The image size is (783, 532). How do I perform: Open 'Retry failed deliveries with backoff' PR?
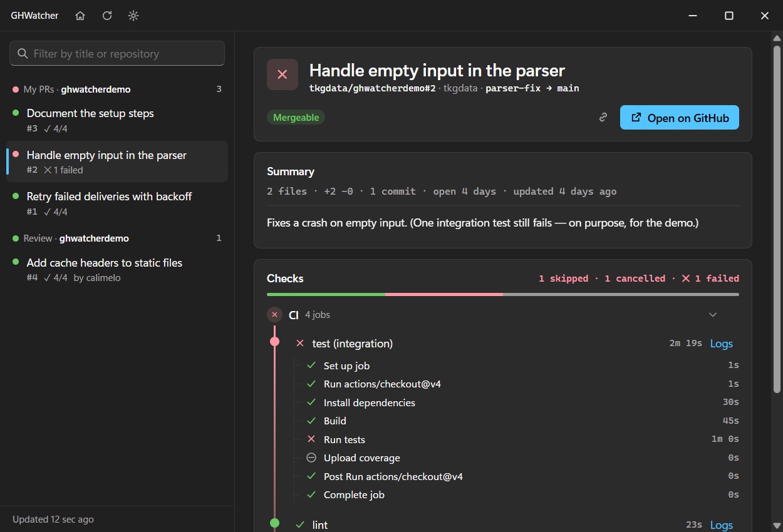117,203
